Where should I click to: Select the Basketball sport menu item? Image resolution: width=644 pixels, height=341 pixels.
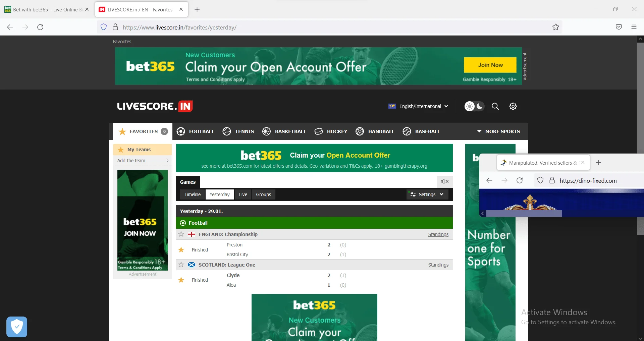284,131
